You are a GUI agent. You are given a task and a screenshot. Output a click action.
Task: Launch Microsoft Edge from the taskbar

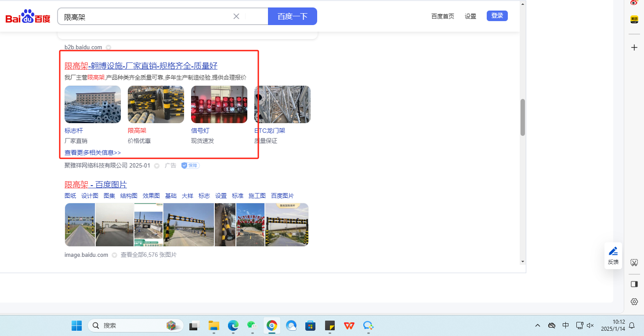[x=233, y=325]
